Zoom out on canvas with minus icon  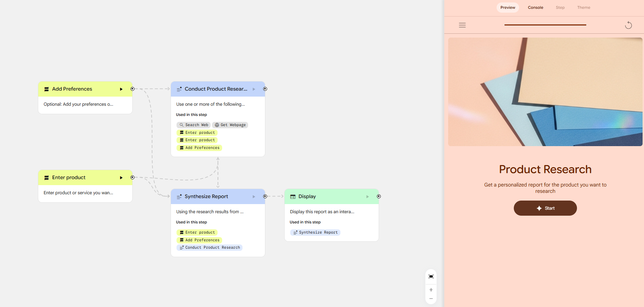(431, 299)
